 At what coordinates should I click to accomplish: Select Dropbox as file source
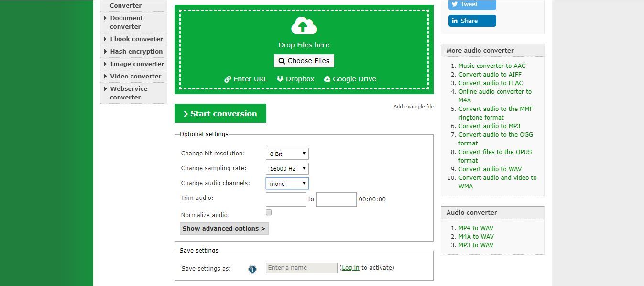pos(295,79)
